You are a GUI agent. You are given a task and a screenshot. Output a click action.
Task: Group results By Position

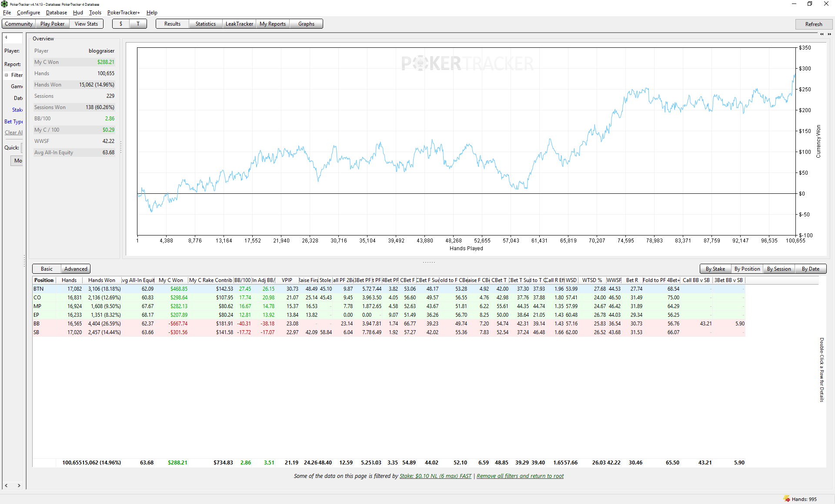point(747,269)
